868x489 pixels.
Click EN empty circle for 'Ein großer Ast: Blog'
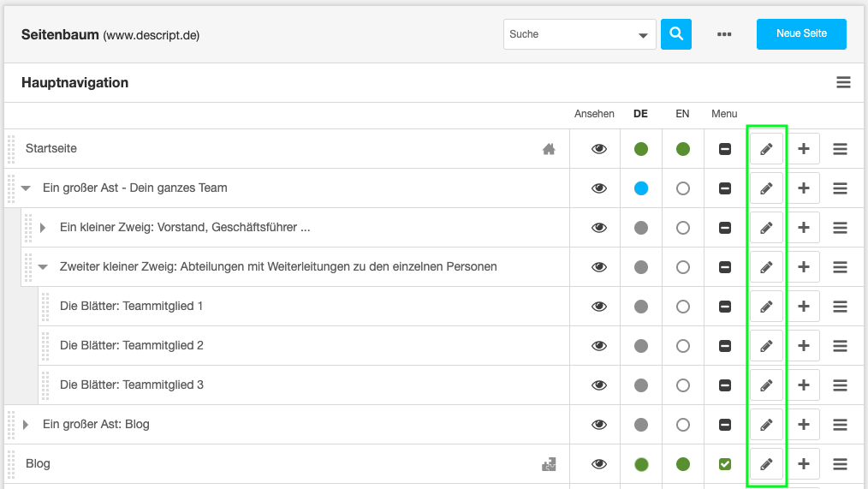pyautogui.click(x=682, y=424)
